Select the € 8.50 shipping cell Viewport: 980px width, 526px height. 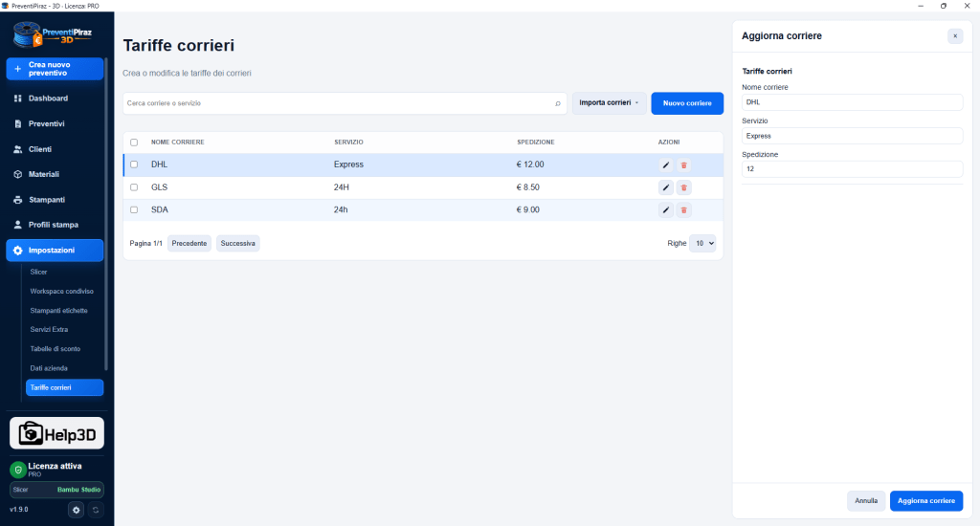pyautogui.click(x=528, y=187)
